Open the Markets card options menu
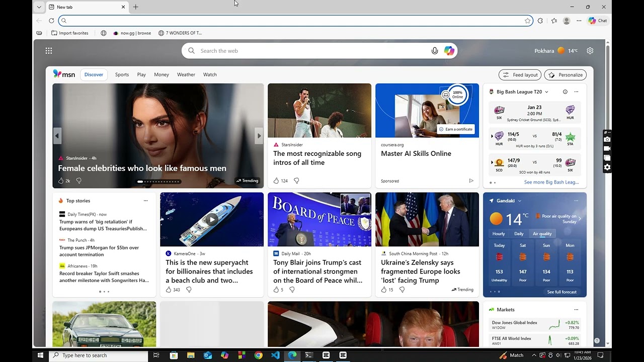 (576, 310)
